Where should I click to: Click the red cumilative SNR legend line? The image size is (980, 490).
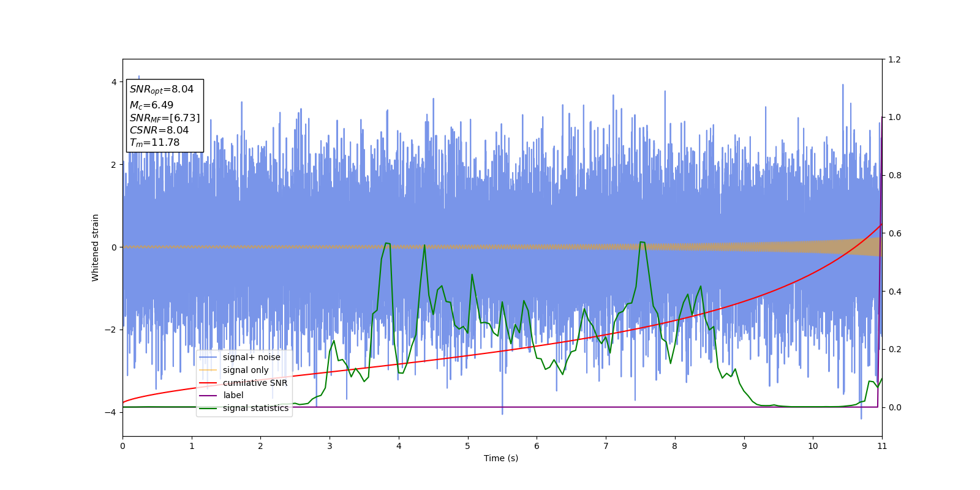coord(208,383)
